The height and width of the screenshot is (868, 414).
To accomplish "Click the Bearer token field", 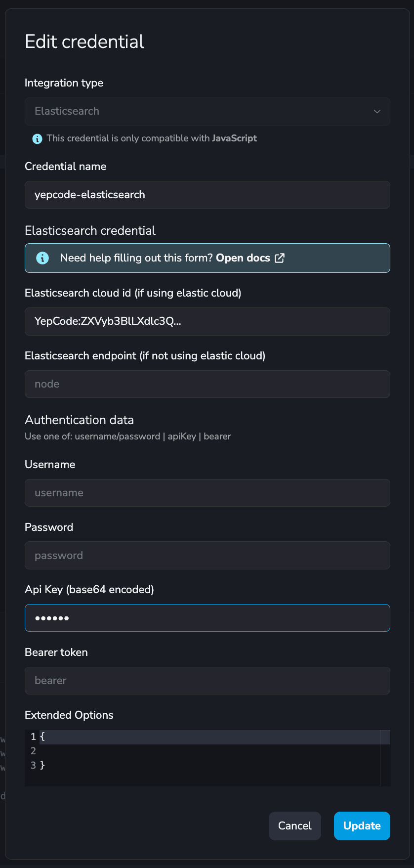I will point(207,681).
